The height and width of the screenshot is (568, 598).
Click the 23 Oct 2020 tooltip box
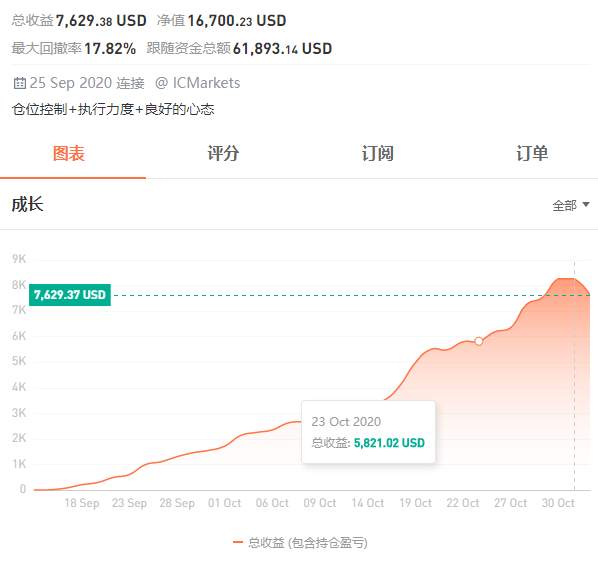368,432
